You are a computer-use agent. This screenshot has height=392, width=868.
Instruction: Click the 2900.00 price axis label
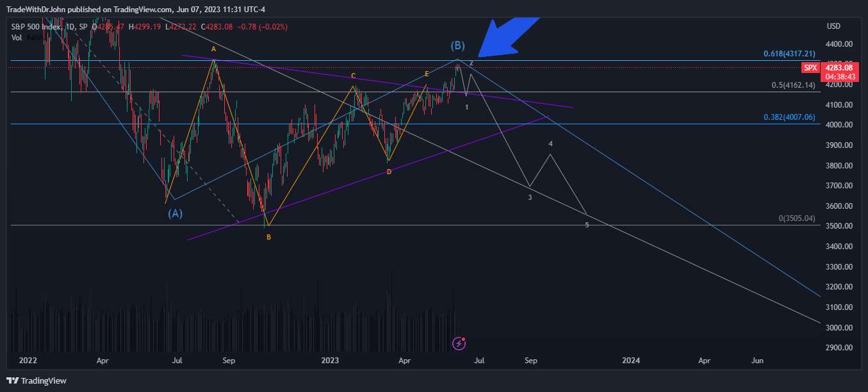click(839, 348)
